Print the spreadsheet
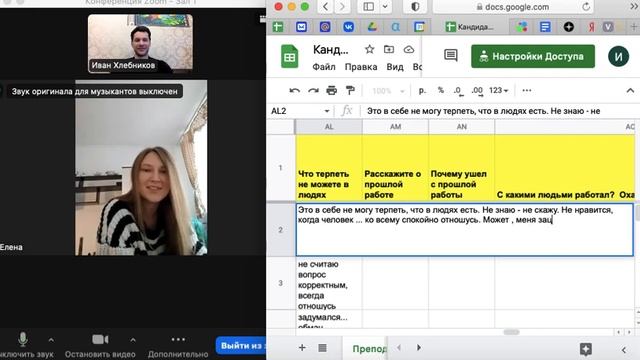Viewport: 640px width, 360px height. click(x=331, y=91)
